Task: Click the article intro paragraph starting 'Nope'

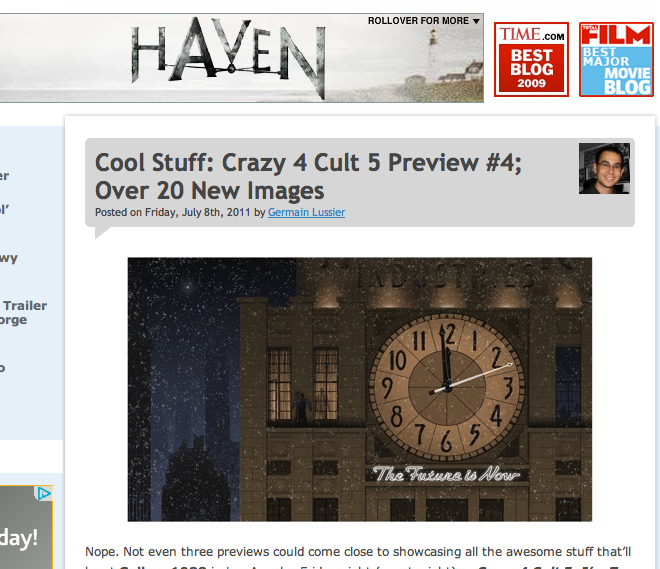Action: pos(358,556)
